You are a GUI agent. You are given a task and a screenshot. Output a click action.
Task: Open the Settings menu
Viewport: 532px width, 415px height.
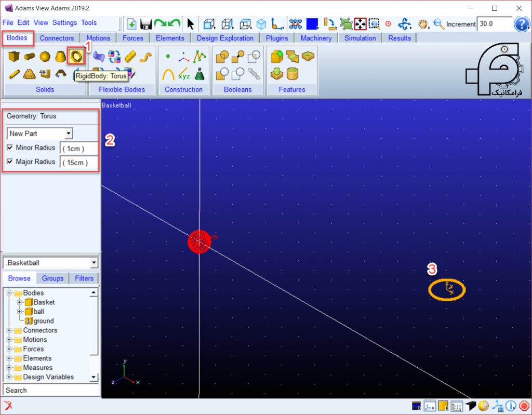64,23
